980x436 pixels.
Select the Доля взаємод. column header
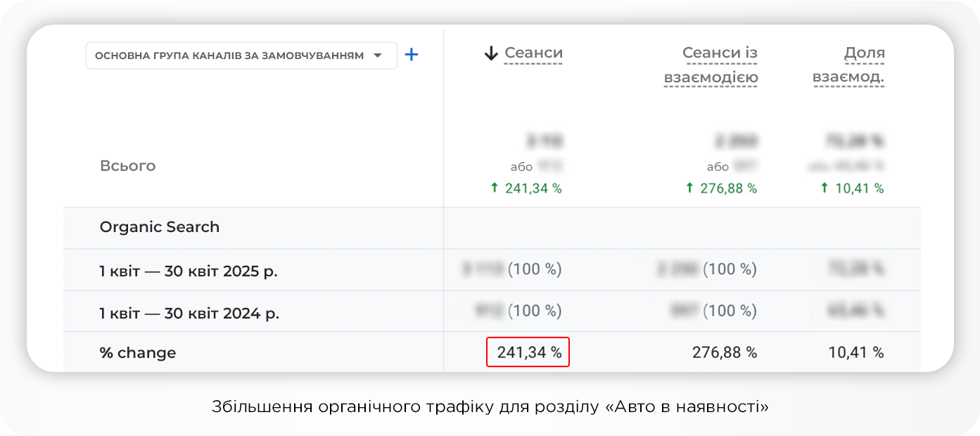pos(848,65)
